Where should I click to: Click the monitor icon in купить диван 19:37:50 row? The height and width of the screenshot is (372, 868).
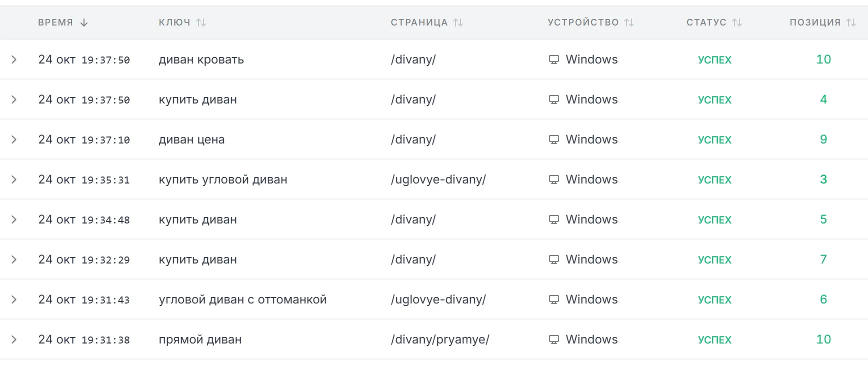coord(554,99)
